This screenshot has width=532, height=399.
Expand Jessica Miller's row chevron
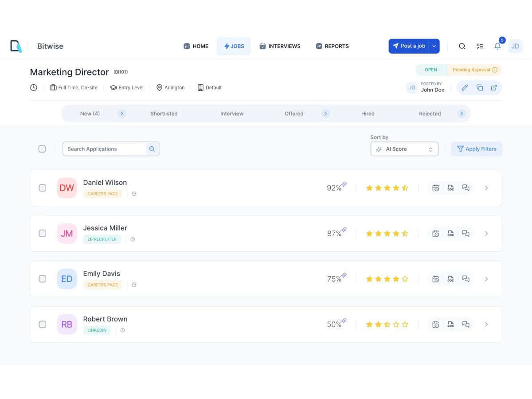pos(486,234)
